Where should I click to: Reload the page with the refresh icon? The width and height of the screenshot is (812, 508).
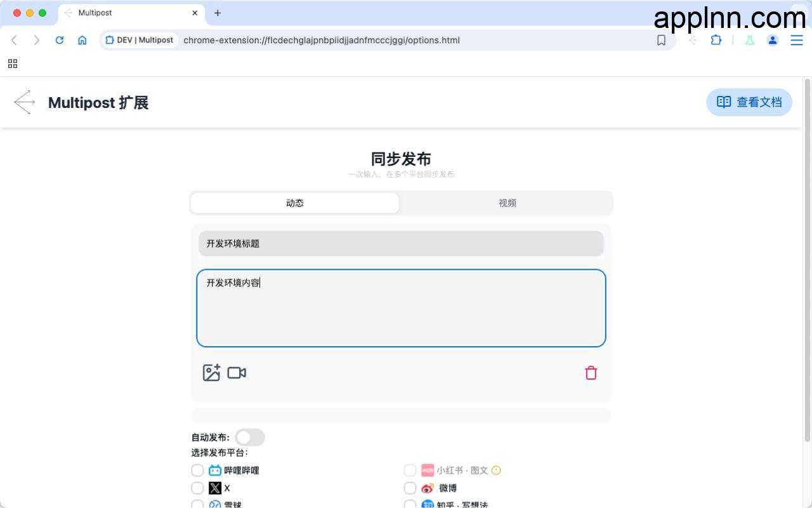[60, 40]
